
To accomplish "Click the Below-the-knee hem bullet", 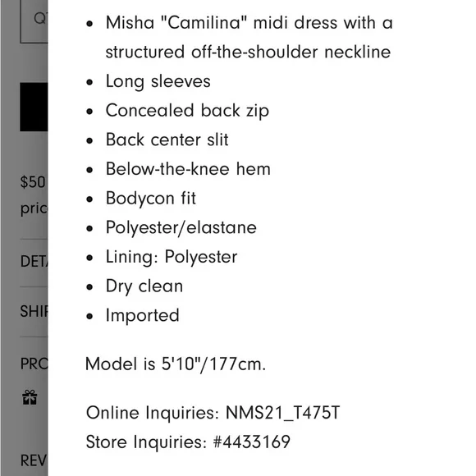I will [188, 169].
